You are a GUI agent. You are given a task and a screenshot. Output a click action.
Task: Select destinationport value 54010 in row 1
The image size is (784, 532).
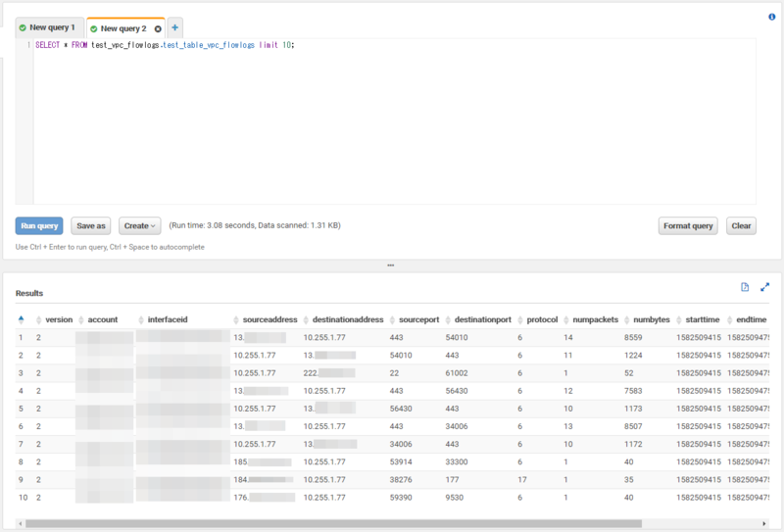coord(457,337)
